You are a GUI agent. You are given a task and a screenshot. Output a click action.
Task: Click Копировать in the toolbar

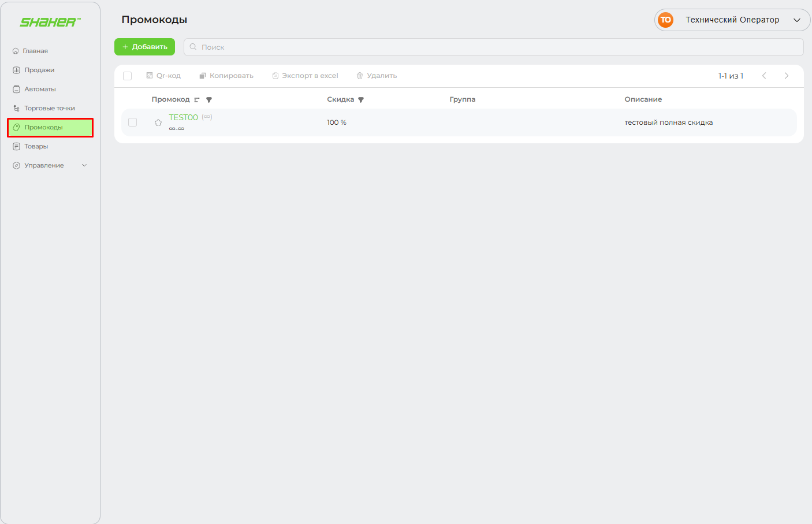point(226,76)
